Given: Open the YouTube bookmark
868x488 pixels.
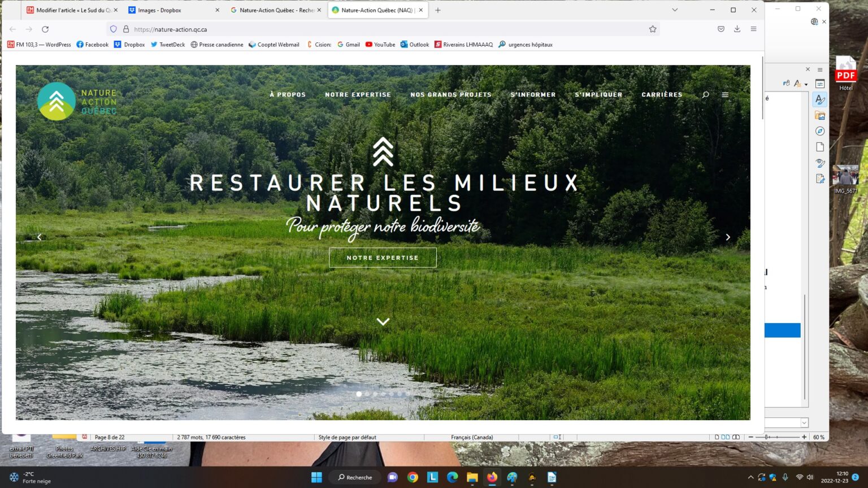Looking at the screenshot, I should click(380, 45).
